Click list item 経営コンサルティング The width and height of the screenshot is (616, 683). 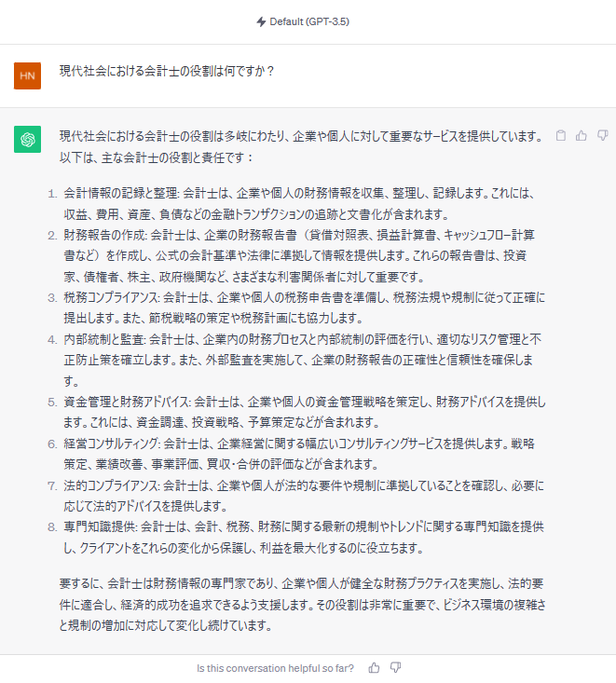(x=299, y=454)
